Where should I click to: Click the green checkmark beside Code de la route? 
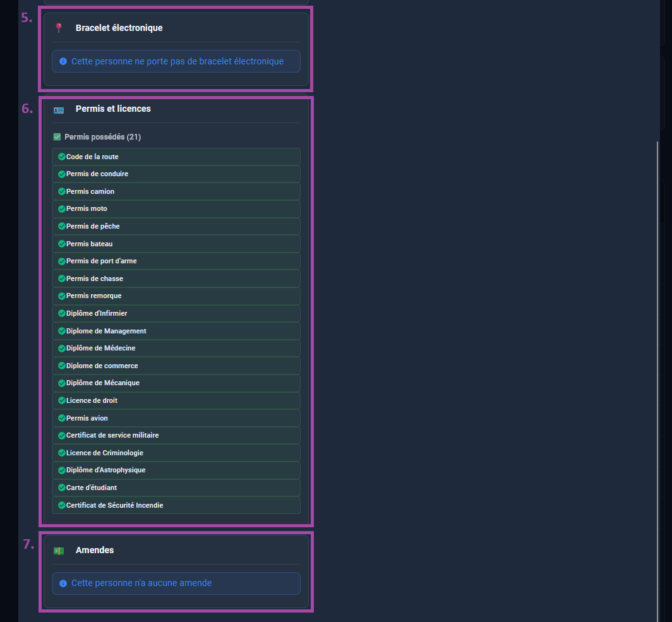[62, 157]
